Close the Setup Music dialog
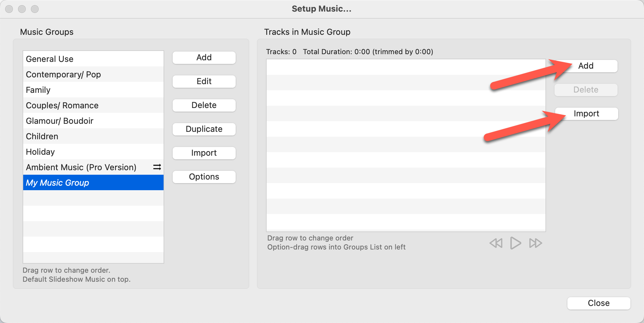Screen dimensions: 644x323 point(599,303)
